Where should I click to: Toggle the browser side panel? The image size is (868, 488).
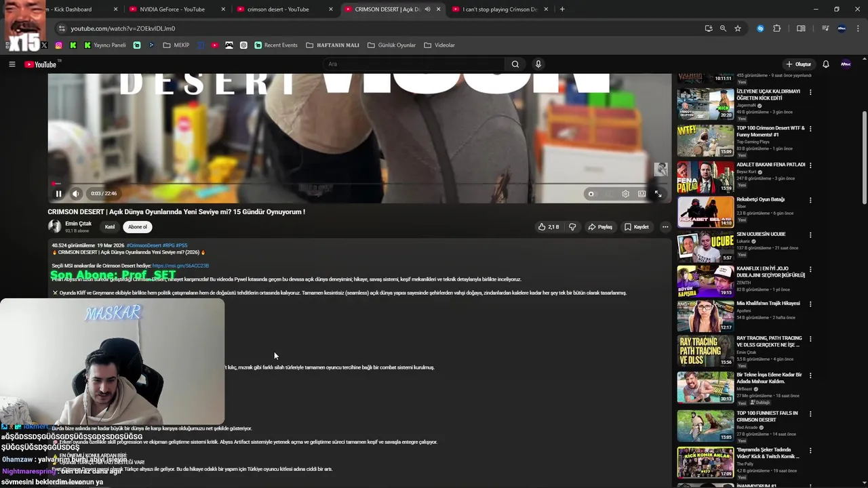tap(801, 28)
